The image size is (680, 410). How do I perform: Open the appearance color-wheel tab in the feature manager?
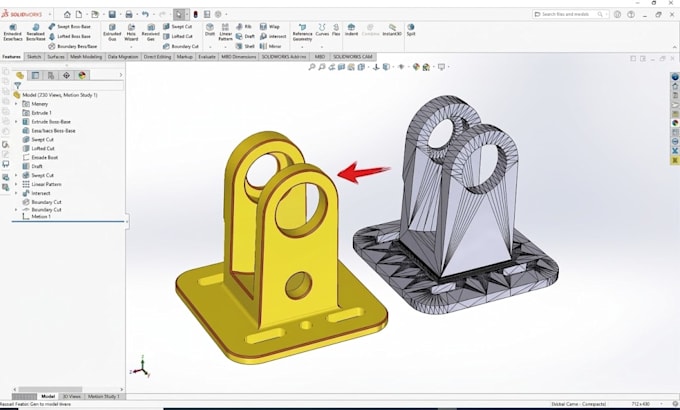[x=82, y=75]
